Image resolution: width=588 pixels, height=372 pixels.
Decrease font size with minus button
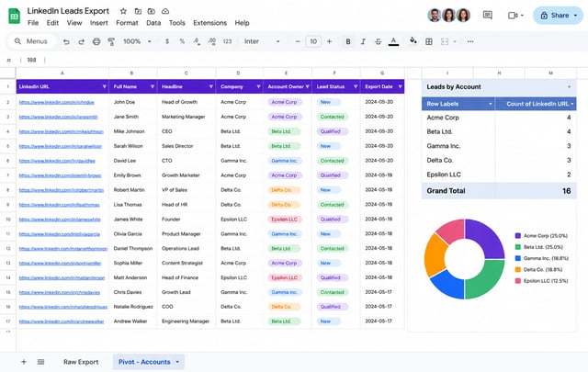click(298, 41)
